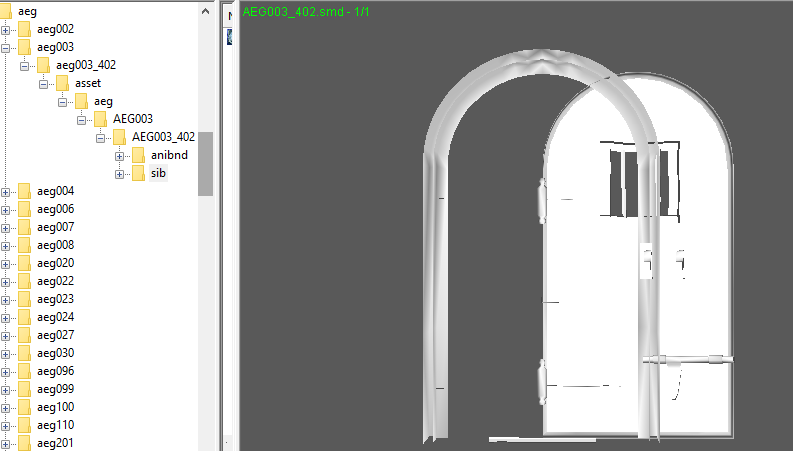
Task: Click the folder tree scrollbar thumb
Action: tap(205, 164)
